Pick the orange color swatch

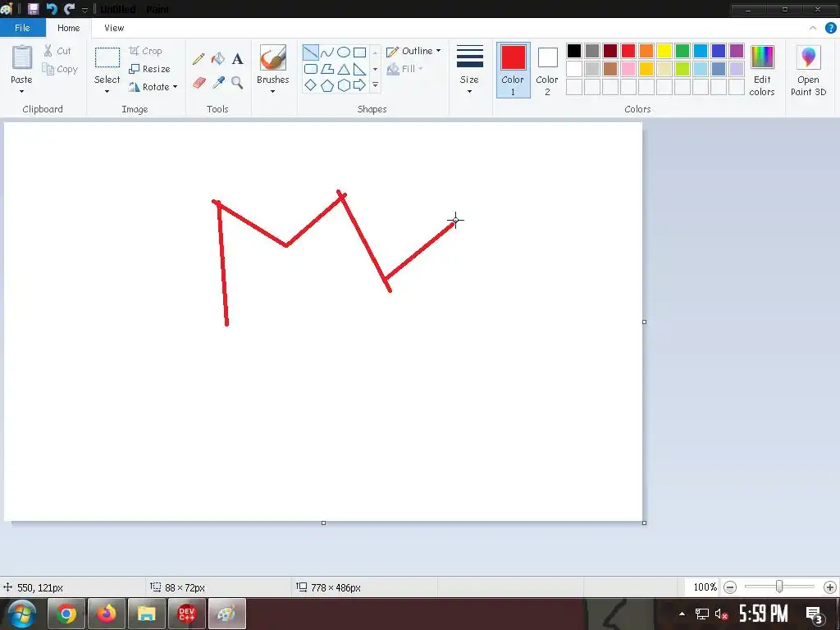646,51
